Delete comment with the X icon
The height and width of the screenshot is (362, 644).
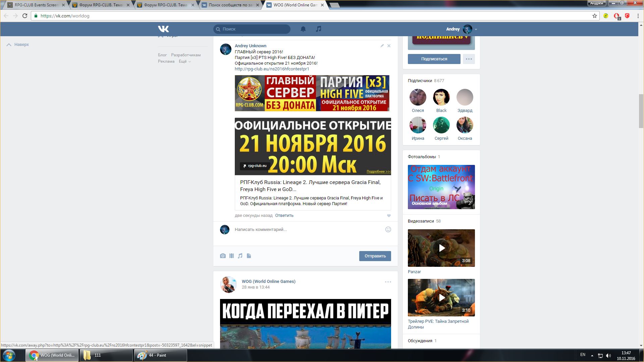pos(389,46)
